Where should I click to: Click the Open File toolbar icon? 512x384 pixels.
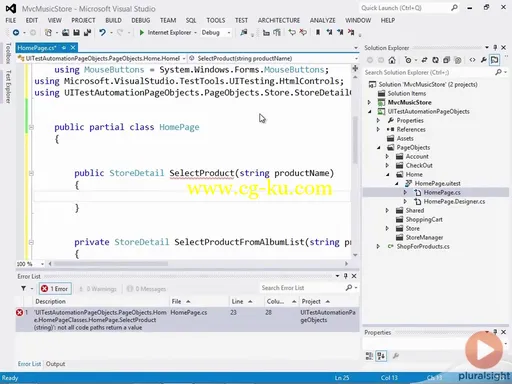pyautogui.click(x=66, y=32)
